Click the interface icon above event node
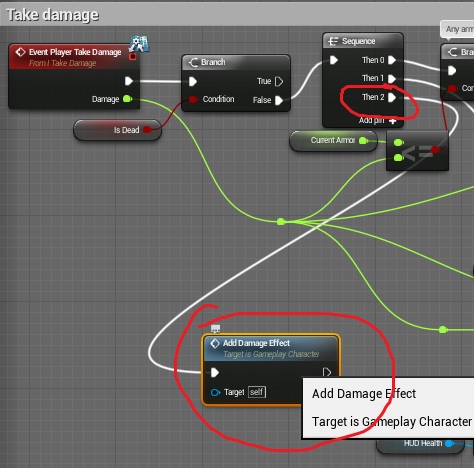The width and height of the screenshot is (474, 468). coord(139,44)
